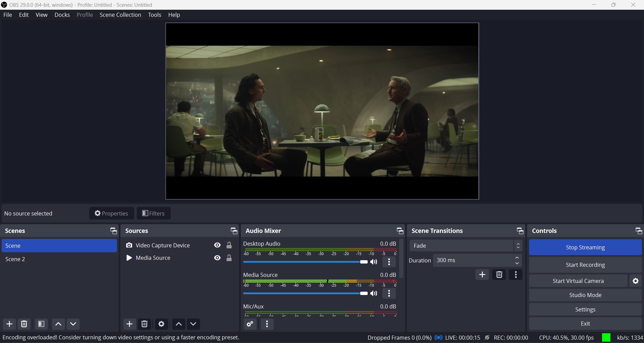
Task: Open the Scene Collection menu
Action: click(120, 15)
